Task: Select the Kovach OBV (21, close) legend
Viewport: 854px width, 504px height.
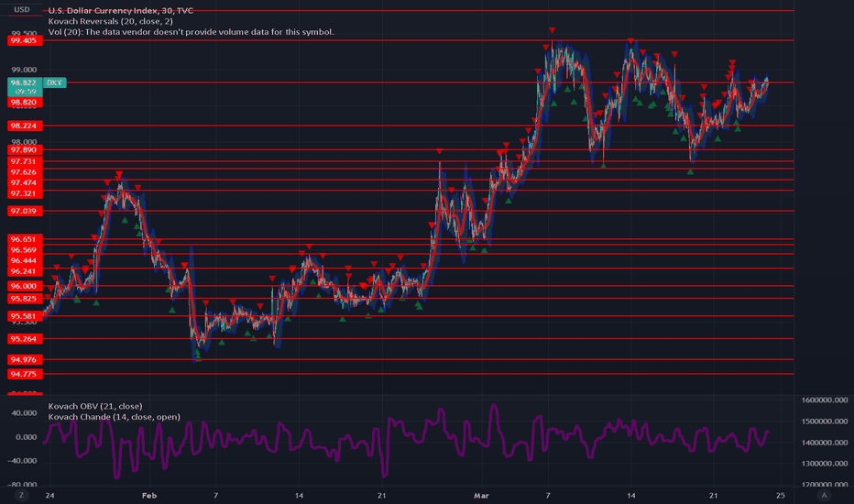Action: (x=95, y=406)
